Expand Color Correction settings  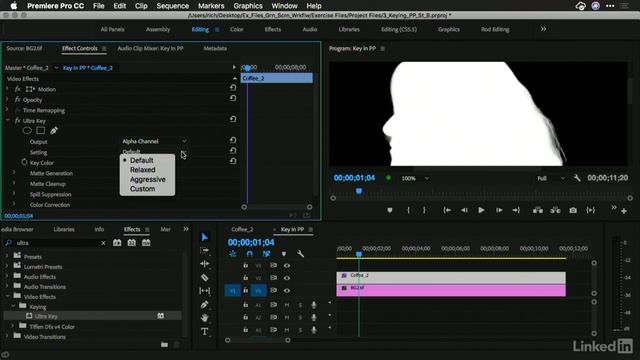coord(14,204)
